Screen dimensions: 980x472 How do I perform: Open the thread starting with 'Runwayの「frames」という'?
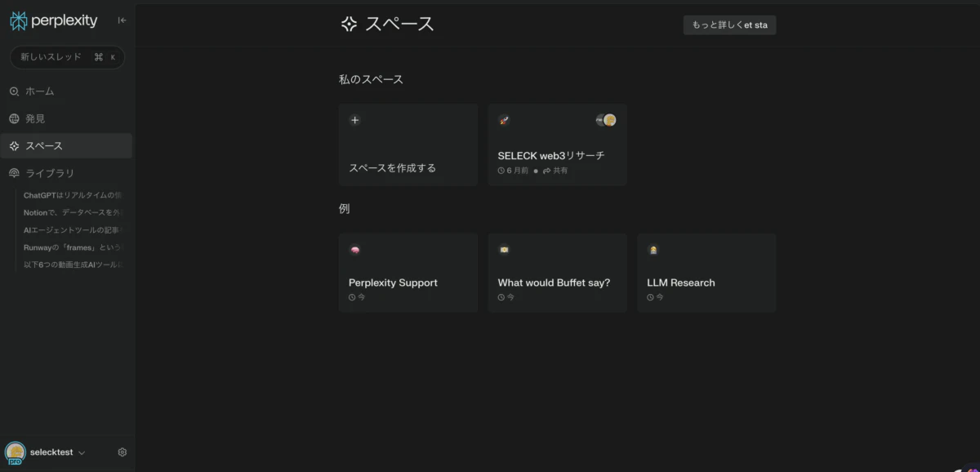tap(73, 247)
